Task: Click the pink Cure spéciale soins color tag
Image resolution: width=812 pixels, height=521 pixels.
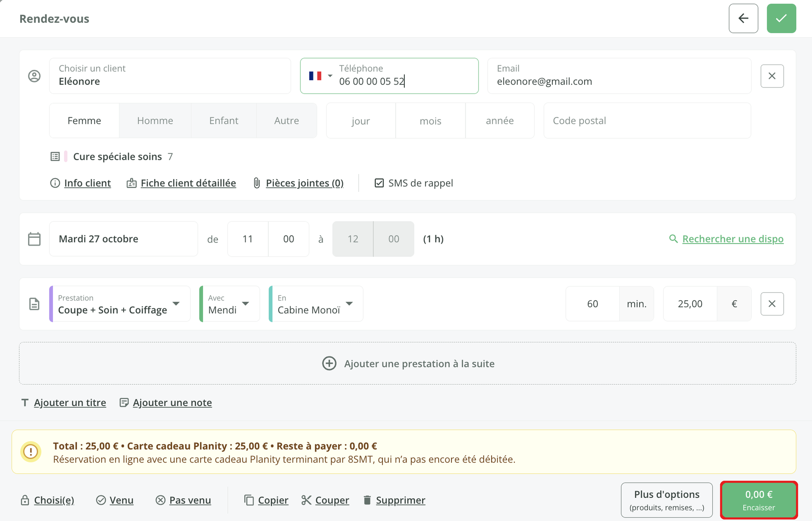Action: [x=66, y=157]
